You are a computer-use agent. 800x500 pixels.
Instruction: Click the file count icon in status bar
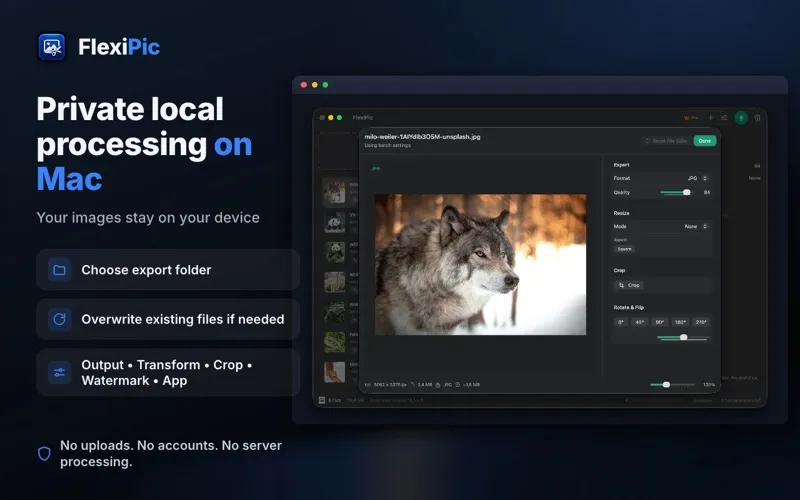coord(322,401)
